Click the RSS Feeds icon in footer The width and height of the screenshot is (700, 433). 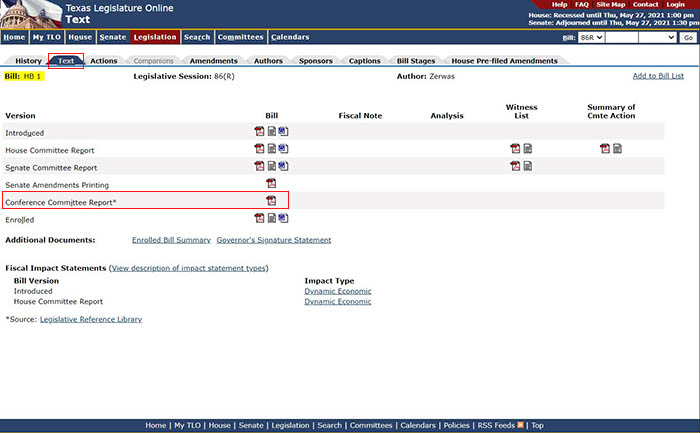[520, 425]
